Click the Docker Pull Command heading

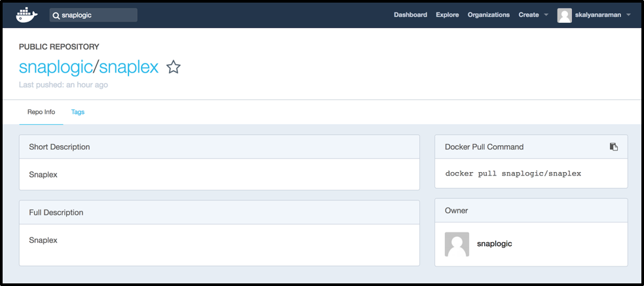pyautogui.click(x=484, y=147)
